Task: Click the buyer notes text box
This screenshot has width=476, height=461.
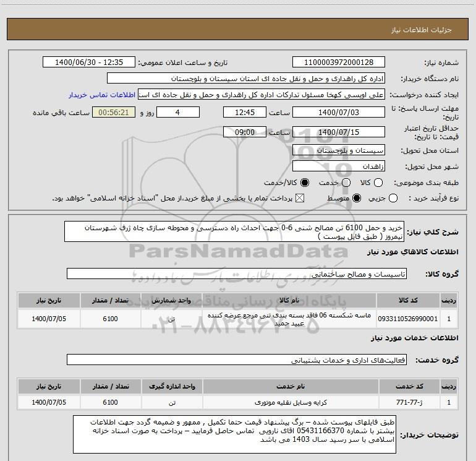Action: point(234,434)
